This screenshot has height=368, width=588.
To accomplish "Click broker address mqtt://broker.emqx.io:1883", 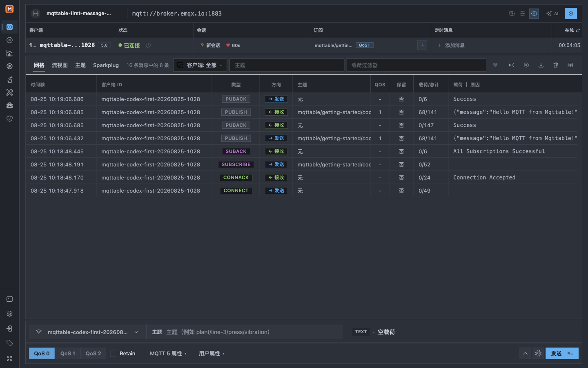I will (x=177, y=13).
